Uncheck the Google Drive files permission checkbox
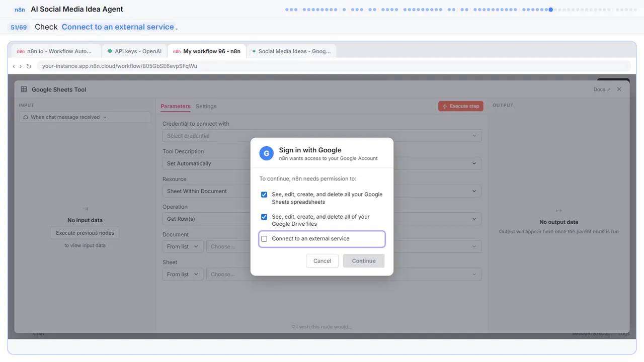Screen dimensions: 644x362 (x=264, y=217)
